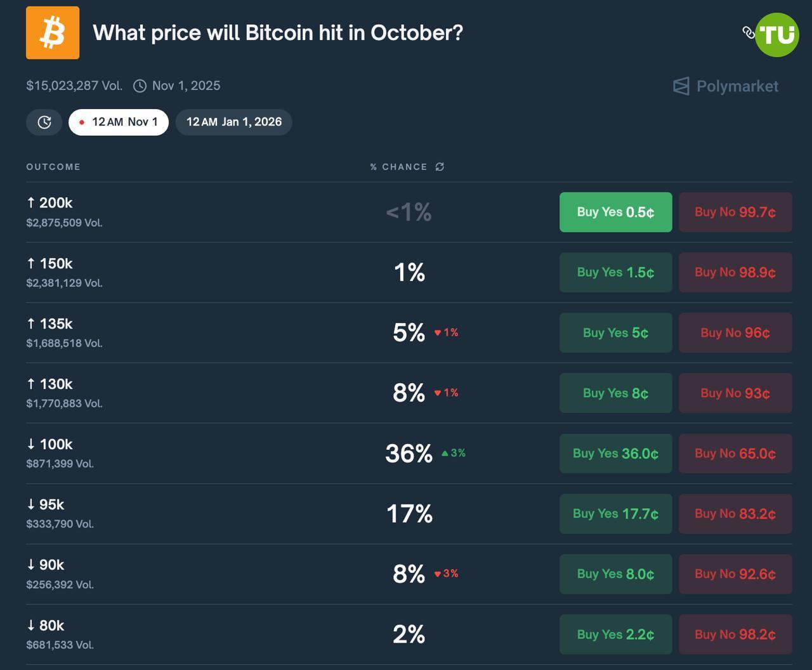Refresh the % chance column icon

point(440,167)
